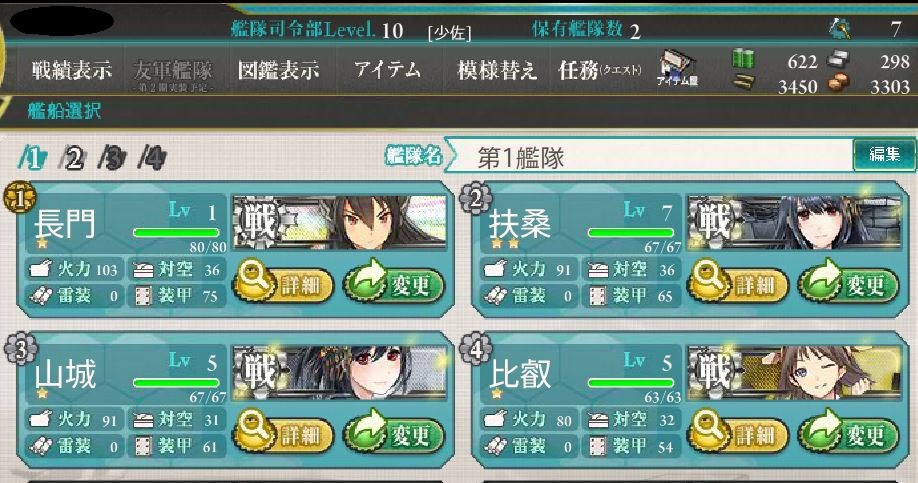Click the 編集 fleet name button
The height and width of the screenshot is (483, 918).
pos(884,155)
